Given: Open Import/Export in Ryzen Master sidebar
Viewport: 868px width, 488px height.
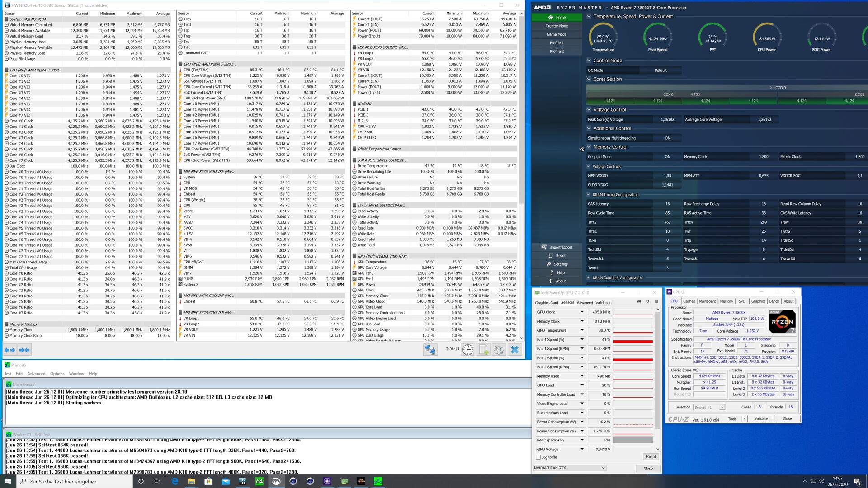Looking at the screenshot, I should pos(557,247).
